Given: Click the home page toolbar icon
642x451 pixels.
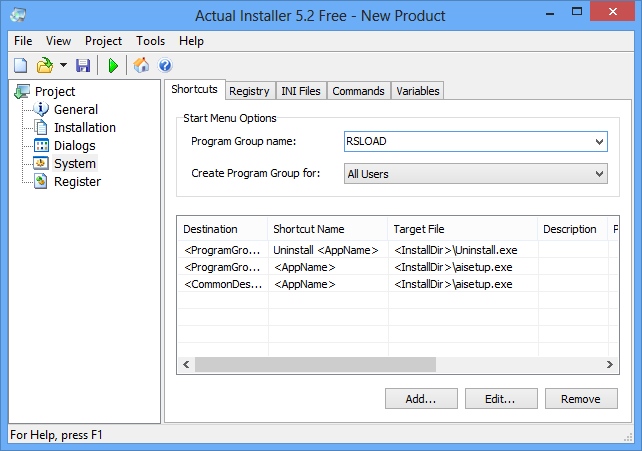Looking at the screenshot, I should click(x=142, y=66).
